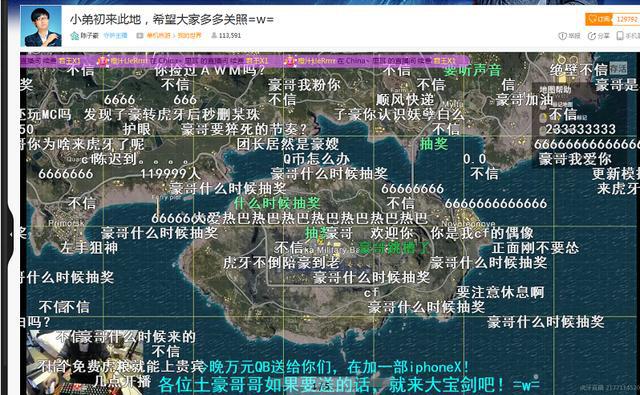Click the danmaku comment 虎牙不倒陪豪到老
The width and height of the screenshot is (640, 395).
point(282,262)
